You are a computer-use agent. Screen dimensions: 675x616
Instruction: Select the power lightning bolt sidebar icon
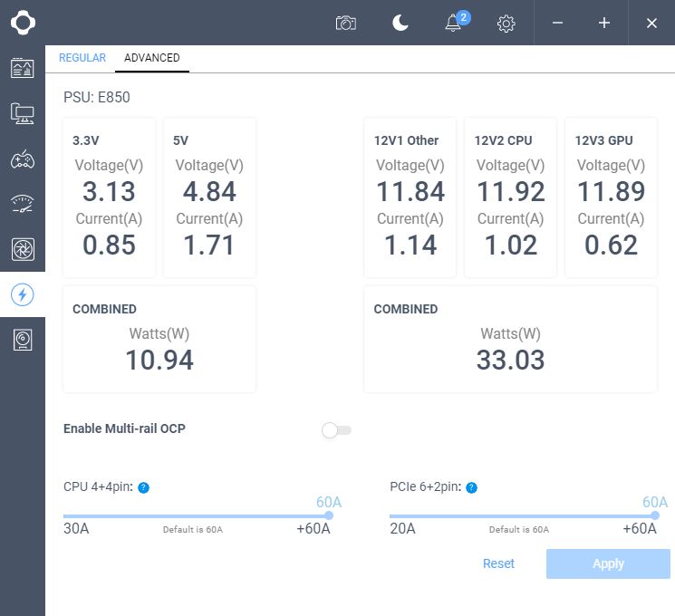(x=23, y=295)
